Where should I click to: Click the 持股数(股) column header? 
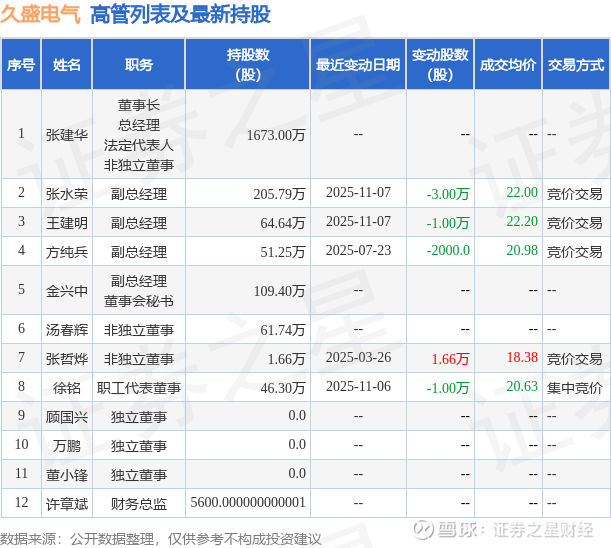(x=248, y=64)
